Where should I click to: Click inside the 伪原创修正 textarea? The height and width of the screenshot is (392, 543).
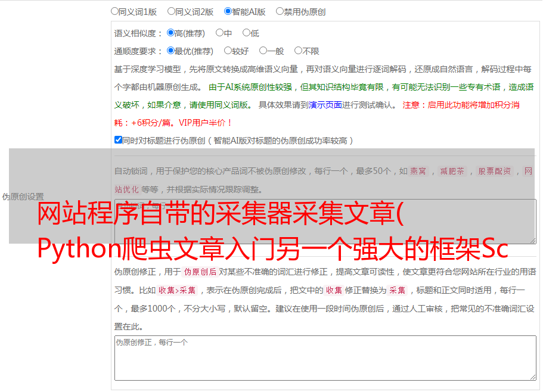(x=325, y=358)
